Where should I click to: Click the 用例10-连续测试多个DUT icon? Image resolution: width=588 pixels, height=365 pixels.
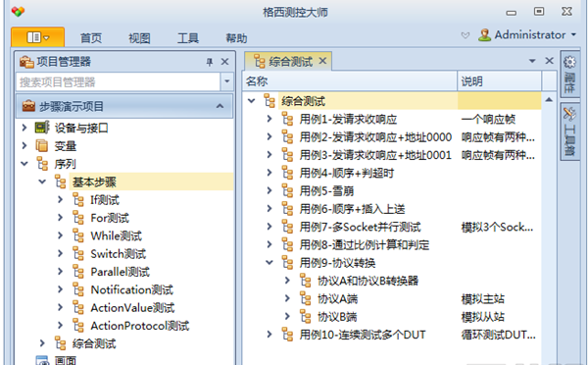point(287,335)
